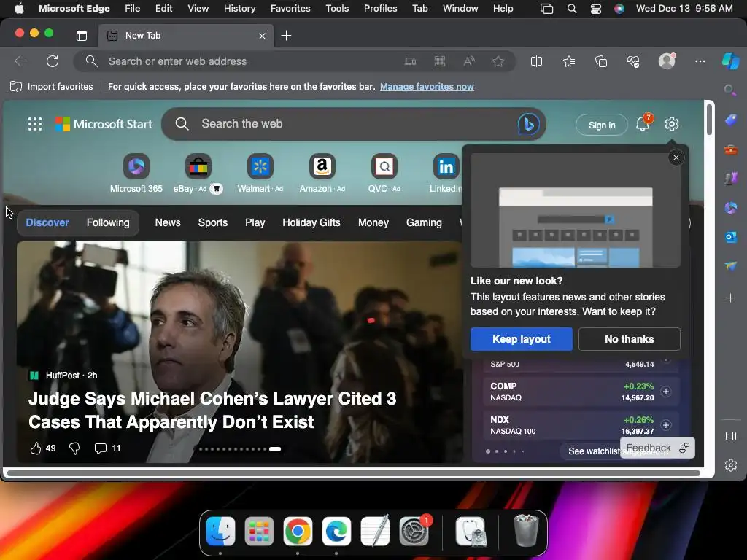747x560 pixels.
Task: Click Manage favorites now link
Action: [427, 87]
